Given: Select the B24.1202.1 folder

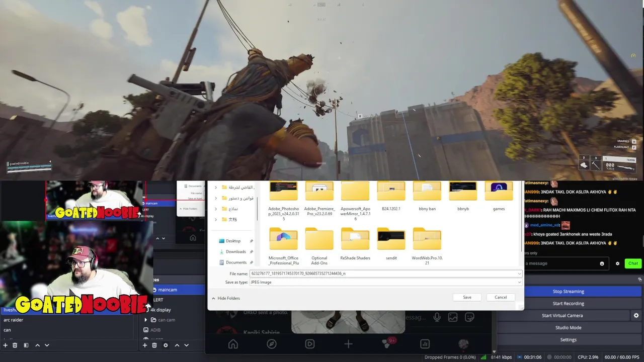Looking at the screenshot, I should click(391, 196).
